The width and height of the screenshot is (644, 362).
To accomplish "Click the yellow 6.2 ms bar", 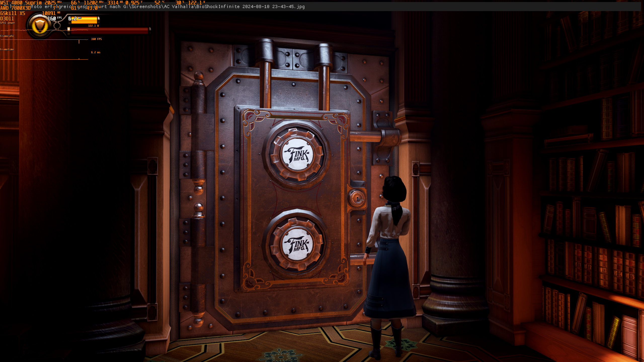I will pyautogui.click(x=84, y=20).
